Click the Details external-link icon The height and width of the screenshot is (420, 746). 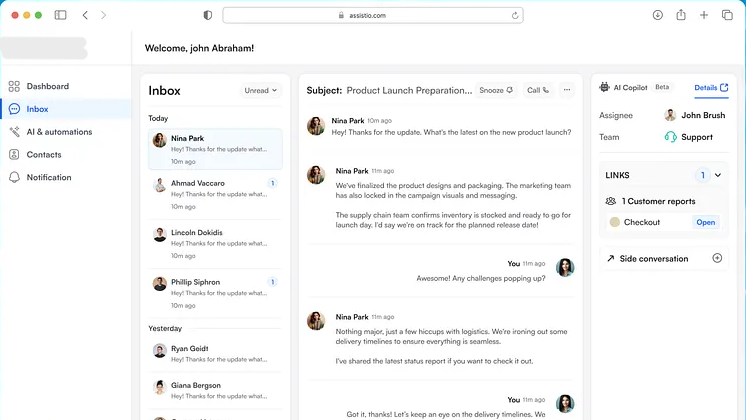[724, 88]
